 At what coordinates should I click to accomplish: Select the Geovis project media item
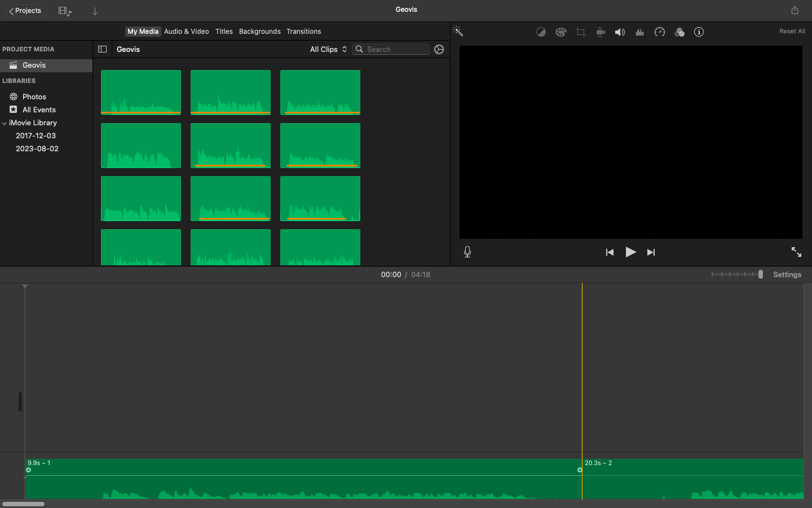pyautogui.click(x=46, y=65)
